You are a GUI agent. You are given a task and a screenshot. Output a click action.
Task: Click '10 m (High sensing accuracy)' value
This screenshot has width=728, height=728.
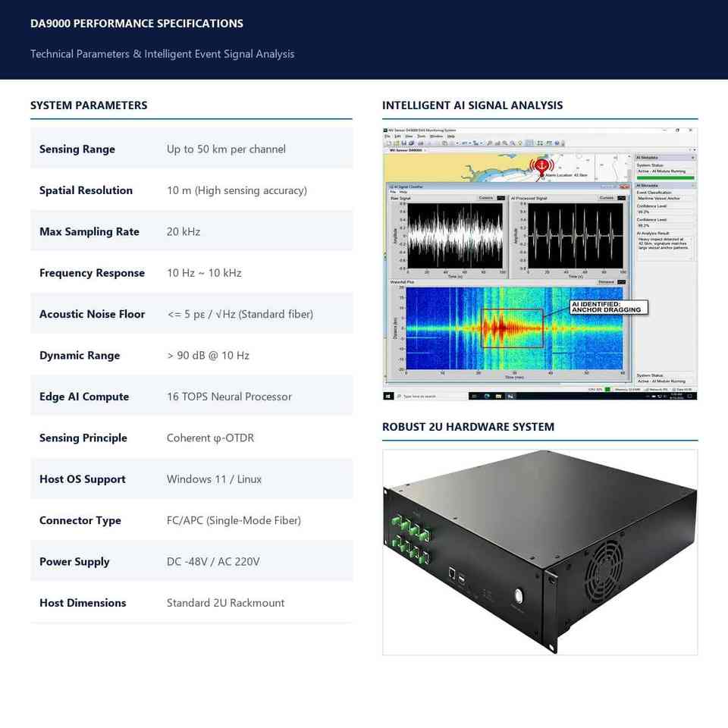237,190
